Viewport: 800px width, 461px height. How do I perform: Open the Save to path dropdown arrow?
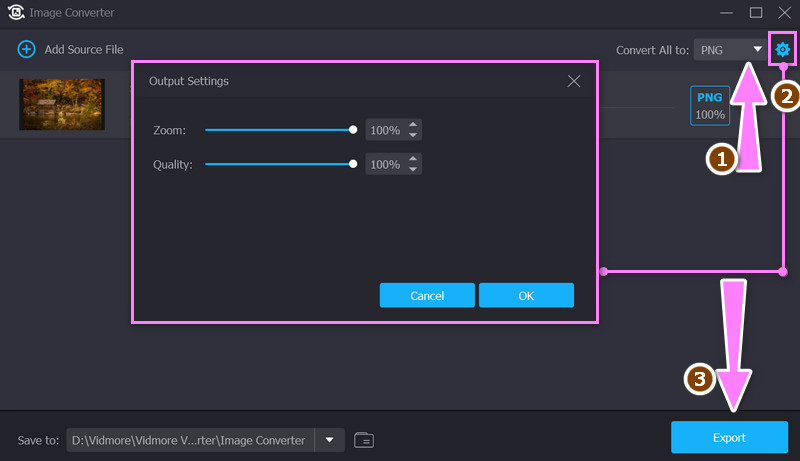[x=329, y=439]
